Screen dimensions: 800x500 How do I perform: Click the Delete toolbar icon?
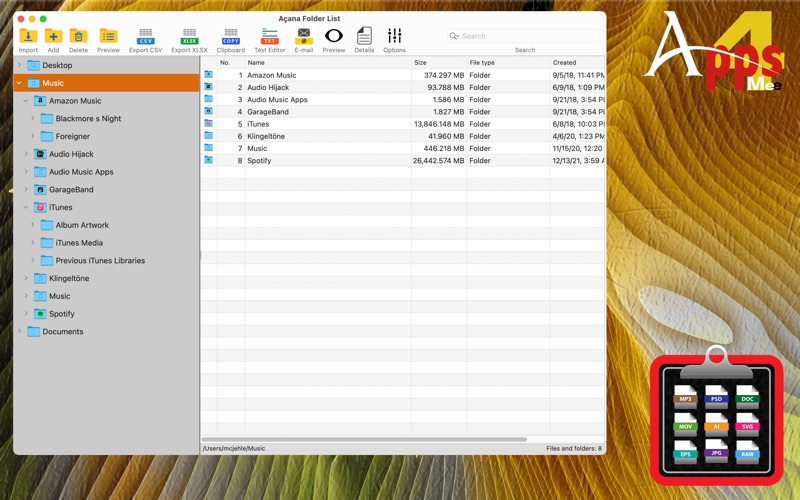point(78,36)
